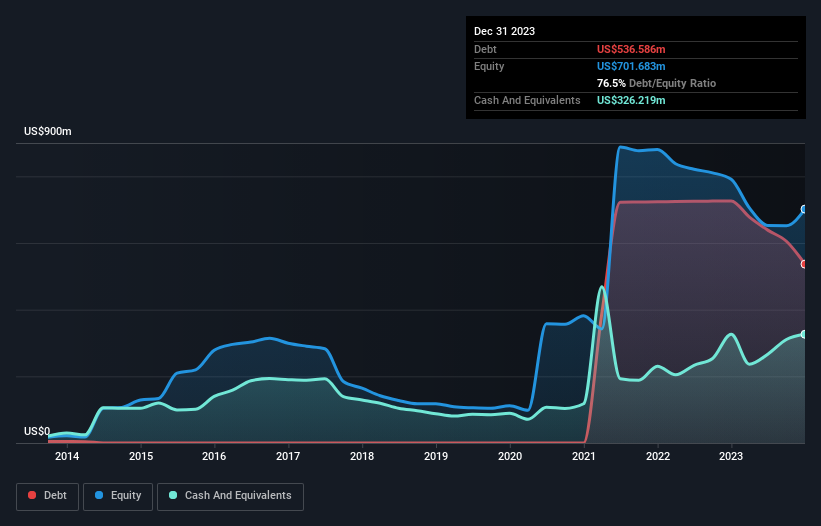Toggle the Debt series legend button
The width and height of the screenshot is (821, 526).
click(x=48, y=496)
